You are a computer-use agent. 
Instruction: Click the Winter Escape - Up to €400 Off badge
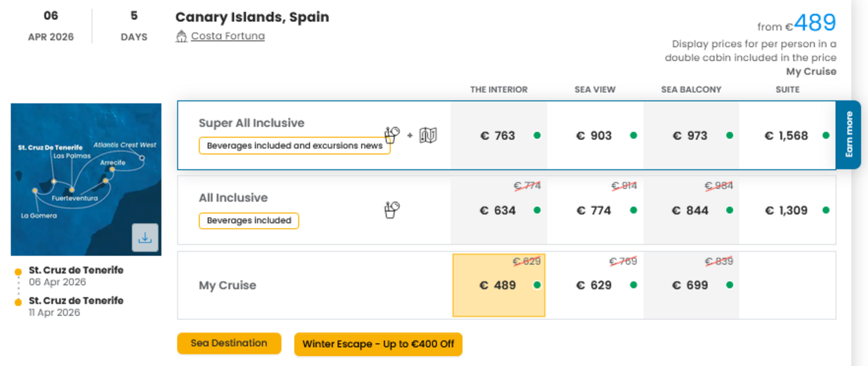coord(378,344)
